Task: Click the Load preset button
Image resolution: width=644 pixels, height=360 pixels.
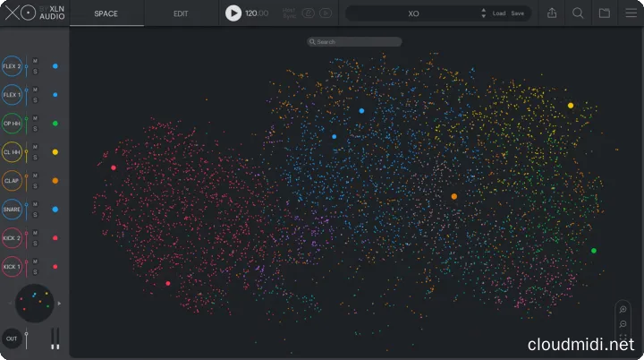Action: pos(499,13)
